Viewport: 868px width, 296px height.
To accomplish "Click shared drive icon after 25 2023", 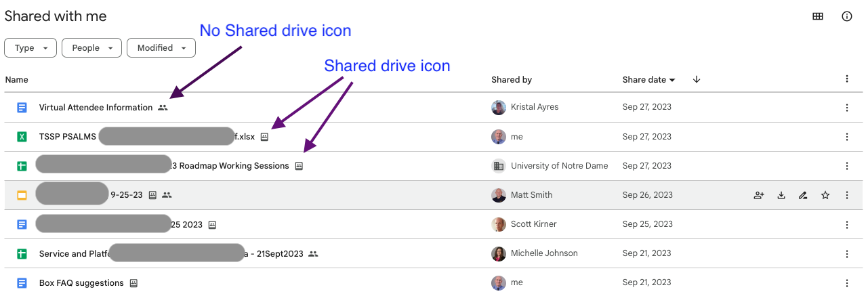I will point(212,224).
